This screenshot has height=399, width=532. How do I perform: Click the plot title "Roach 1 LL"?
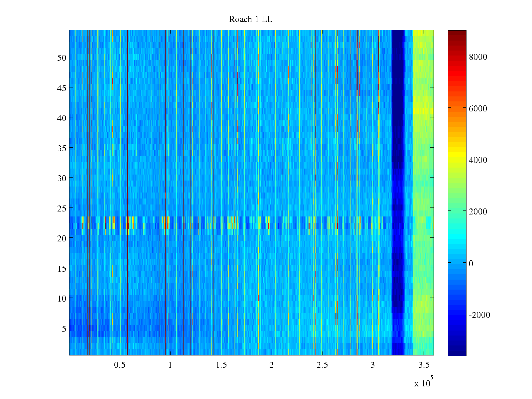click(x=251, y=19)
